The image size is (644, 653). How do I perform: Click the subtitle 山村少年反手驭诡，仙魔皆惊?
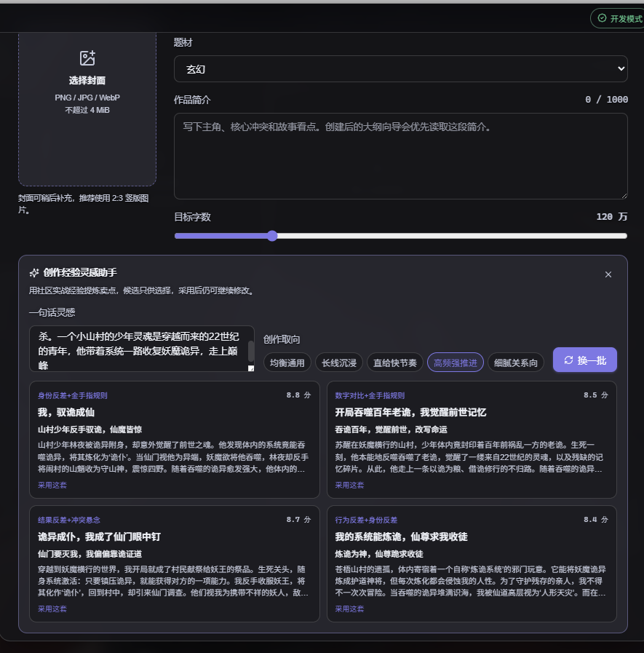click(90, 430)
